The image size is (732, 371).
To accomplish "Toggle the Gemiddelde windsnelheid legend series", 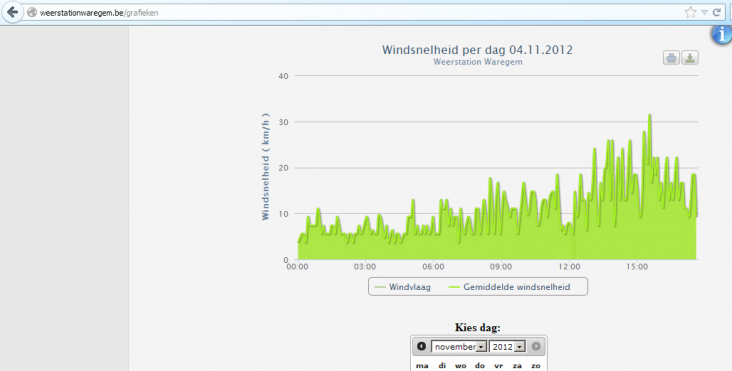I will (x=509, y=287).
